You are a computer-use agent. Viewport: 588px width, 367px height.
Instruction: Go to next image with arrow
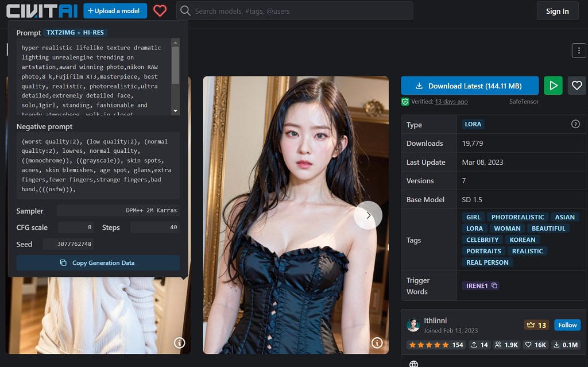coord(368,215)
